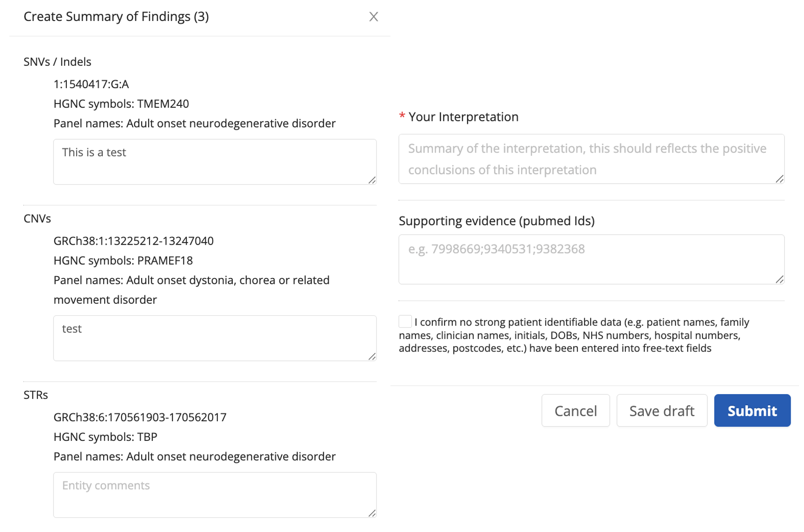The image size is (804, 532).
Task: Click the STR region GRCh38:6:170561903-170562017
Action: coord(140,417)
